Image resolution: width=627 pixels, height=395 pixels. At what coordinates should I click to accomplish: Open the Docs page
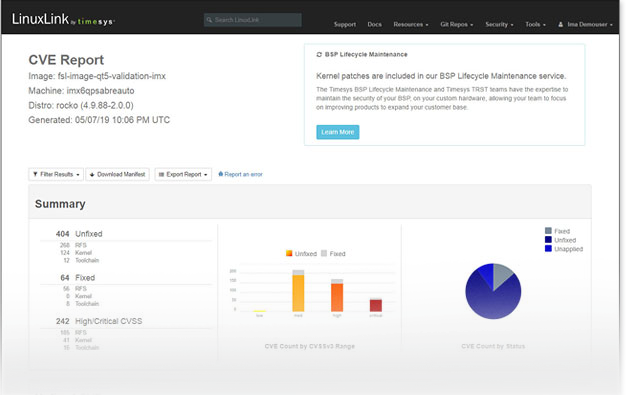click(374, 24)
